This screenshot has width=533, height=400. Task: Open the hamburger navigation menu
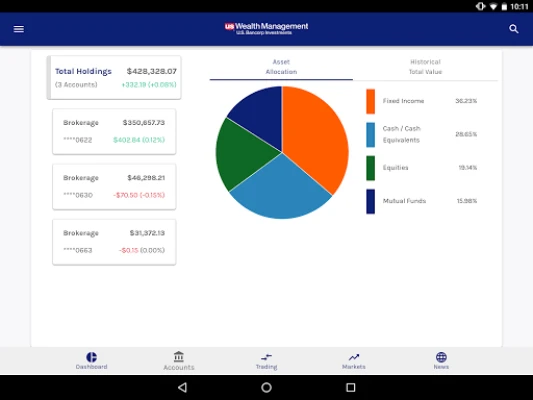tap(19, 29)
